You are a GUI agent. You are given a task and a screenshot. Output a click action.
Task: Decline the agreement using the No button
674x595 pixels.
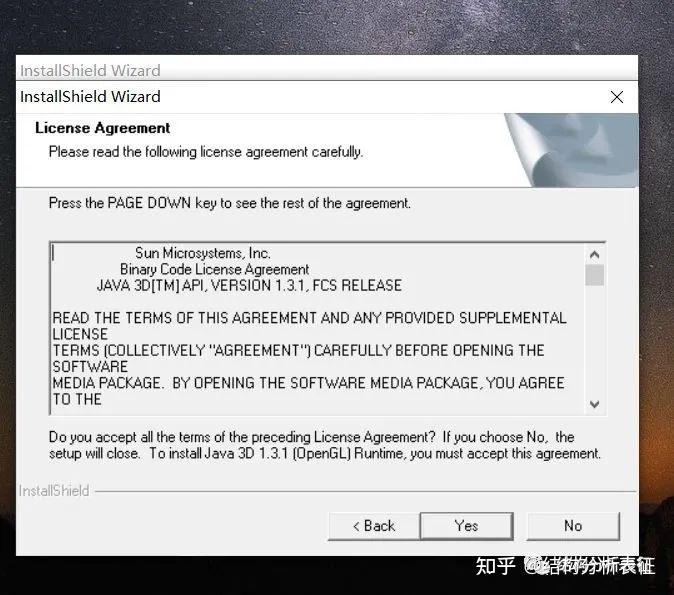pyautogui.click(x=573, y=526)
